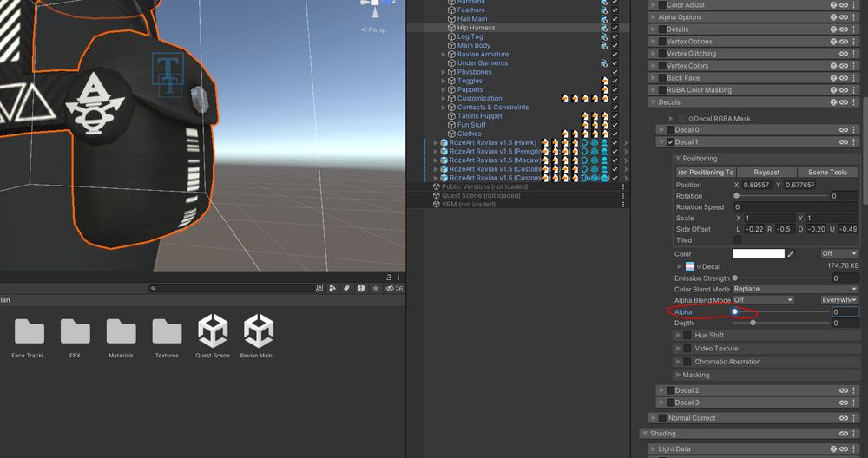
Task: Click the link icon on Decal 3 row
Action: point(844,402)
